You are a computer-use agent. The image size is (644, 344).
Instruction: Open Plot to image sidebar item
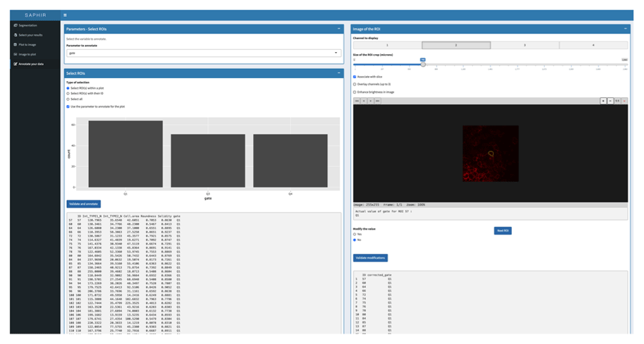27,44
